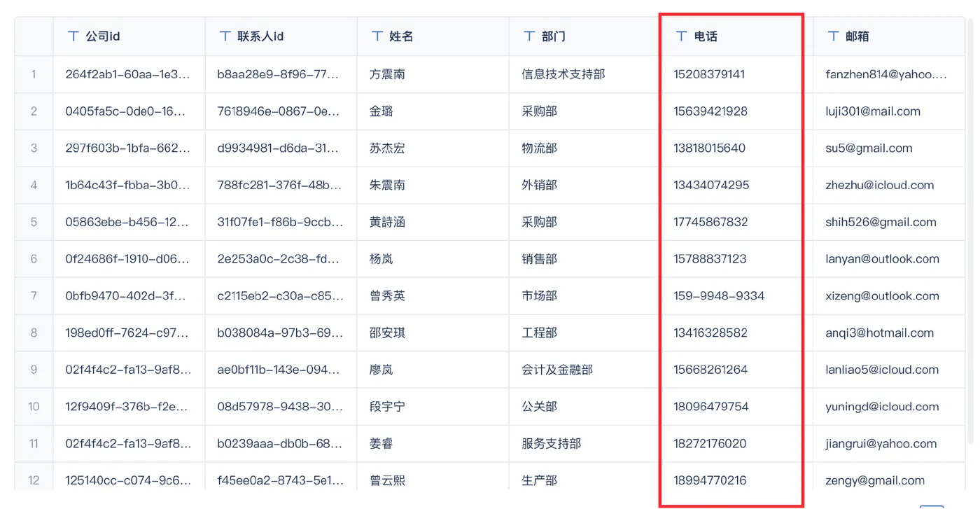Select the email jiangrui@yahoo.com
This screenshot has width=980, height=509.
(x=881, y=444)
